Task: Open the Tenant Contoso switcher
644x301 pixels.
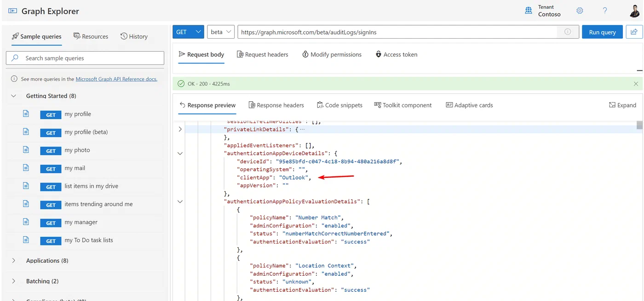Action: tap(543, 11)
